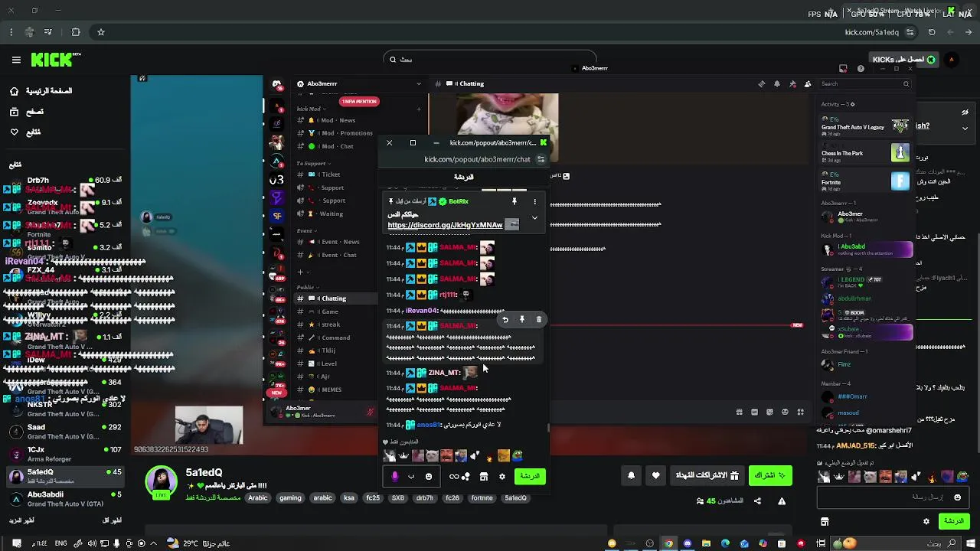Toggle stream notifications bell button
Image resolution: width=980 pixels, height=551 pixels.
pos(632,475)
